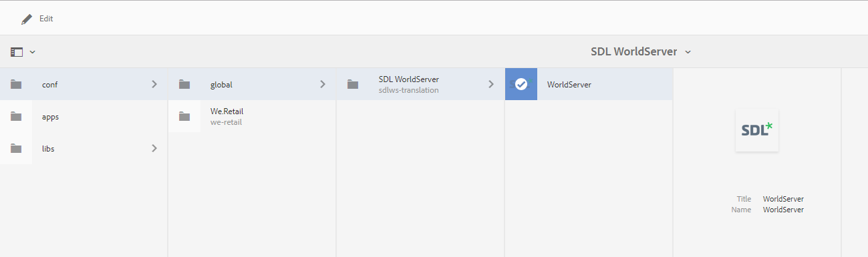868x257 pixels.
Task: Open the global row
Action: point(252,84)
